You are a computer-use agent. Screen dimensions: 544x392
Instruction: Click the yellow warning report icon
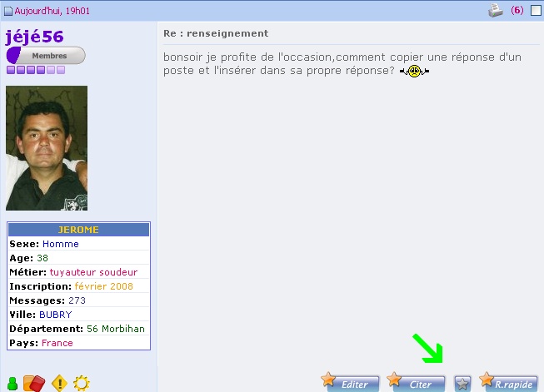pyautogui.click(x=59, y=384)
